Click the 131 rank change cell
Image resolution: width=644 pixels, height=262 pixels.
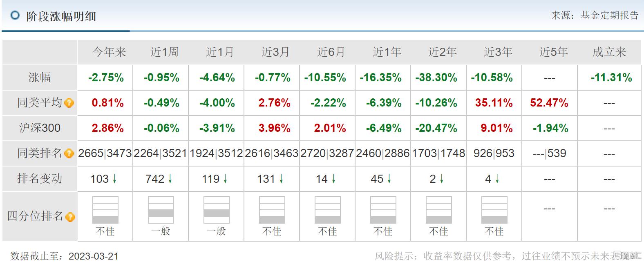tap(271, 179)
